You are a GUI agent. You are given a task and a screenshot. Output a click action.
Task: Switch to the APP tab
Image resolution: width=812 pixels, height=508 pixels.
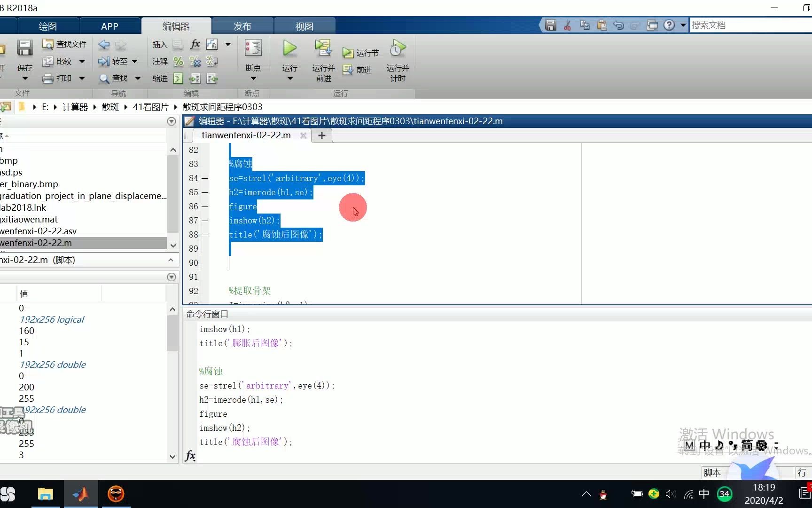point(109,26)
